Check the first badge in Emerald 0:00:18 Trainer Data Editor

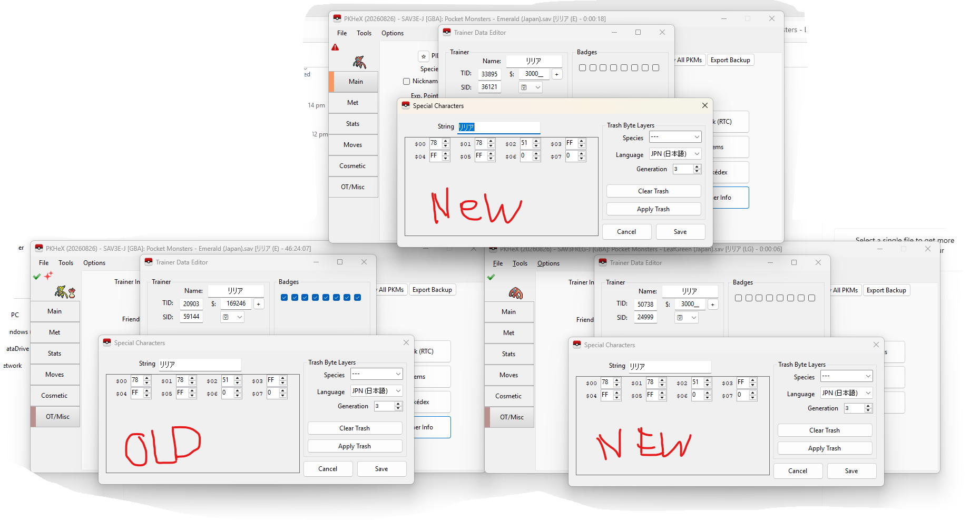point(582,68)
